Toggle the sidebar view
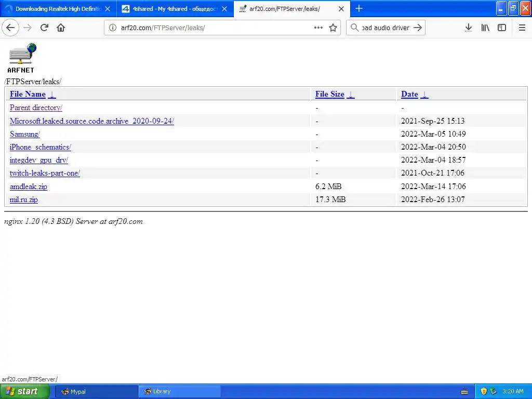The height and width of the screenshot is (399, 532). 502,28
